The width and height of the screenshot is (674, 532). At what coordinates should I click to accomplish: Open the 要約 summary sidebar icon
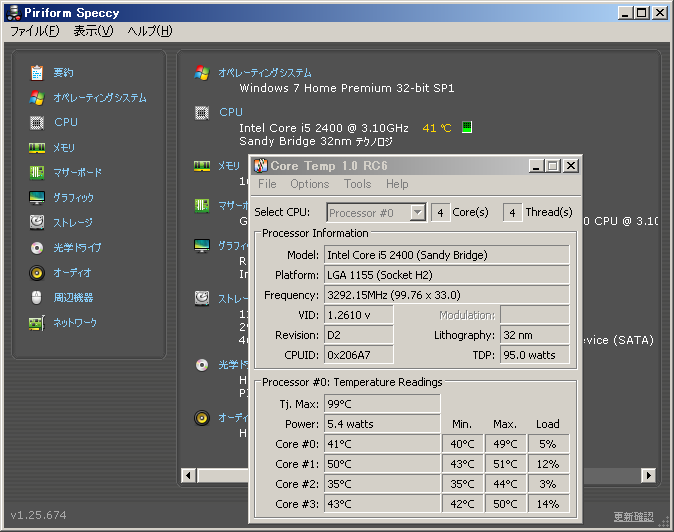click(37, 73)
